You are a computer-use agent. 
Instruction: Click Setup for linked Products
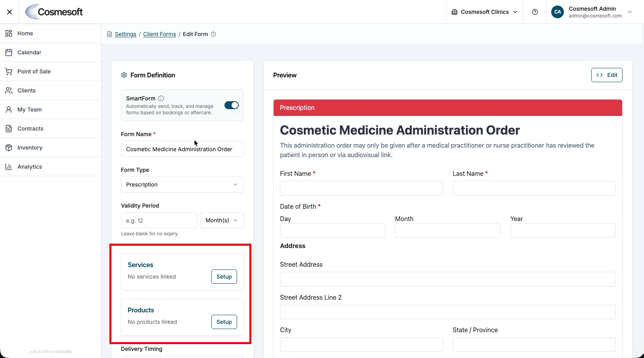pyautogui.click(x=224, y=322)
